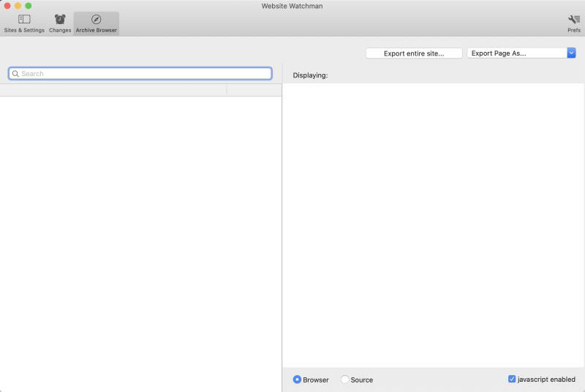This screenshot has height=392, width=585.
Task: Open the Export Page As dropdown
Action: (x=521, y=53)
